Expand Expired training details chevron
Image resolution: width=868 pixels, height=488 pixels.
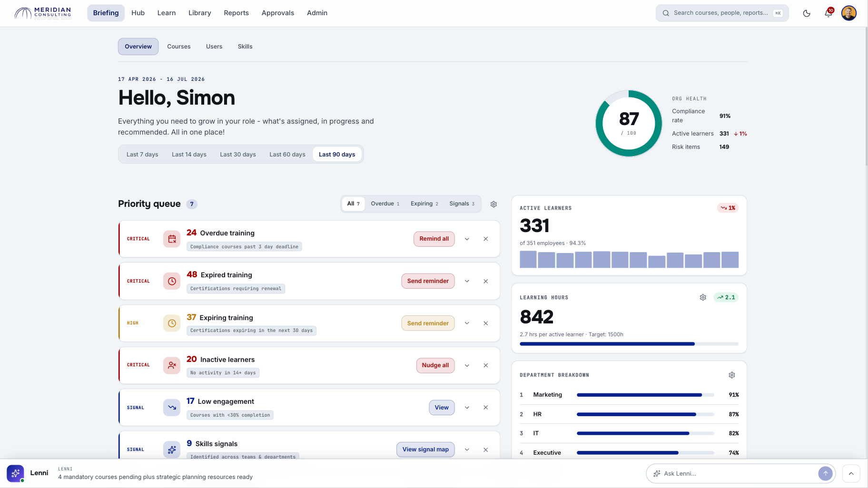[467, 281]
